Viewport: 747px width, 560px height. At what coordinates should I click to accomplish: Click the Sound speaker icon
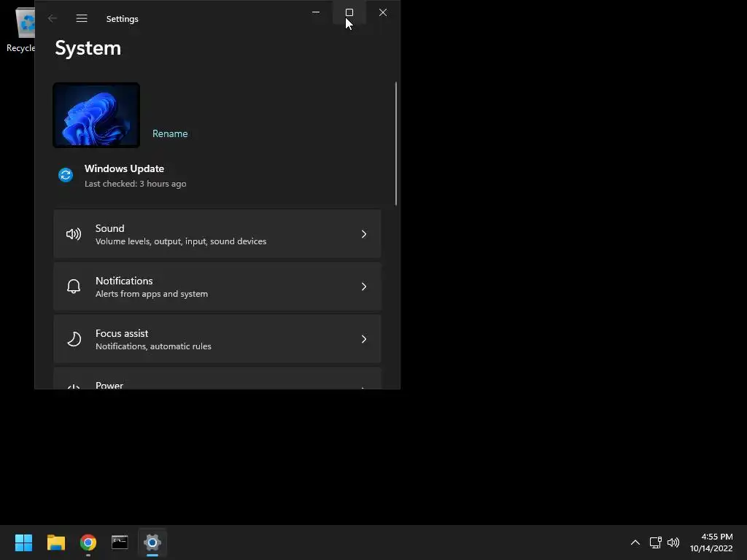(x=74, y=234)
